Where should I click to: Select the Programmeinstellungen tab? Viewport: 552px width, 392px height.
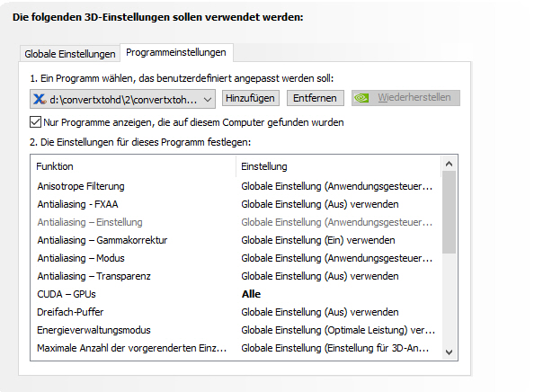tap(176, 52)
